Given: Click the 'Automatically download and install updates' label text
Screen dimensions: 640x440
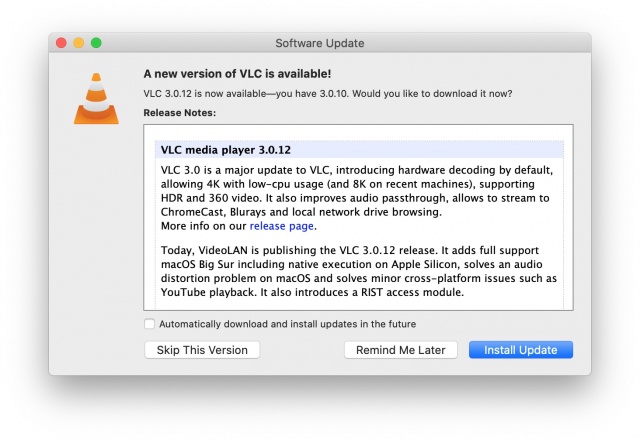Looking at the screenshot, I should coord(287,324).
